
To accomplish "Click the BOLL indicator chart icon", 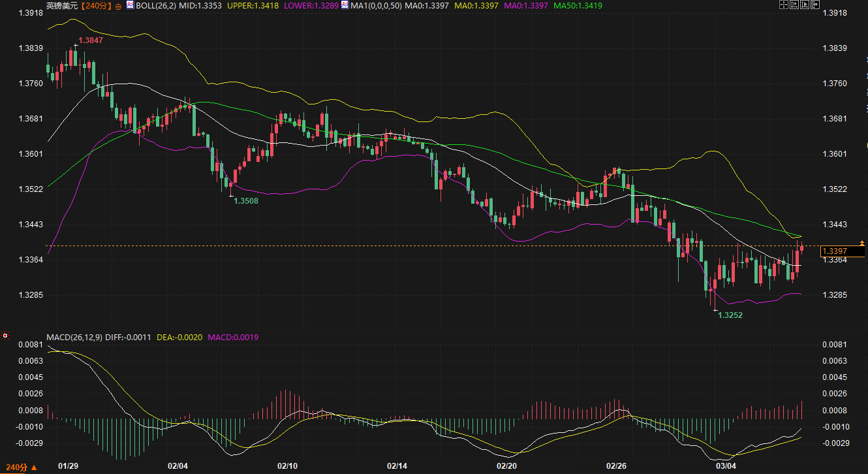I will tap(130, 5).
